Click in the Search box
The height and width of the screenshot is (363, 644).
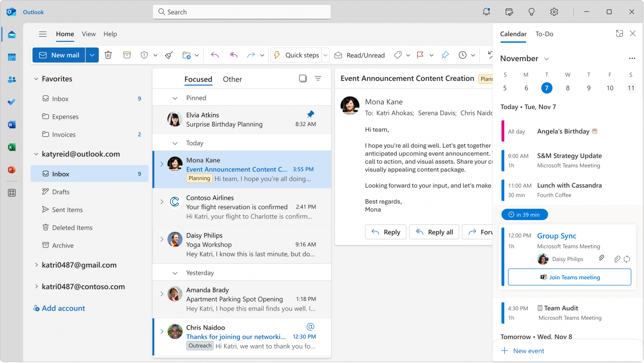coord(242,12)
